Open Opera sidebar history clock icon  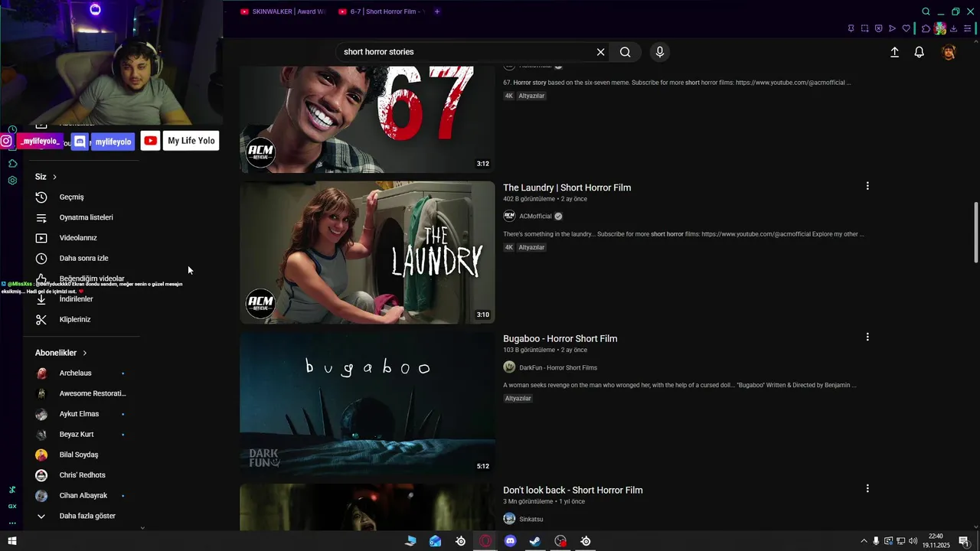[12, 129]
